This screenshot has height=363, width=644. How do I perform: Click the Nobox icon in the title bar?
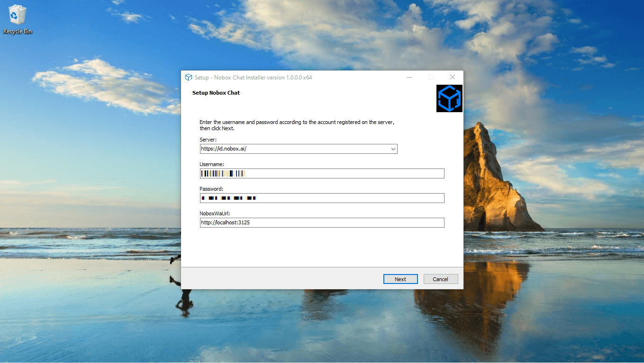pos(189,77)
